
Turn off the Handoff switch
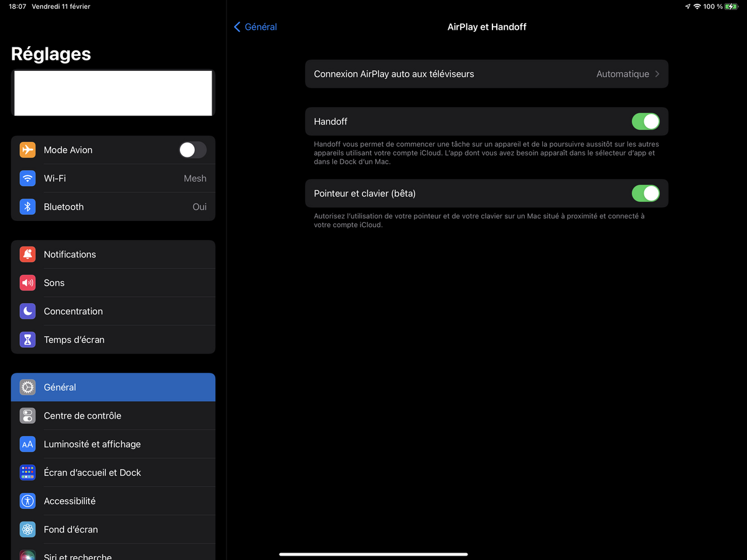click(646, 121)
